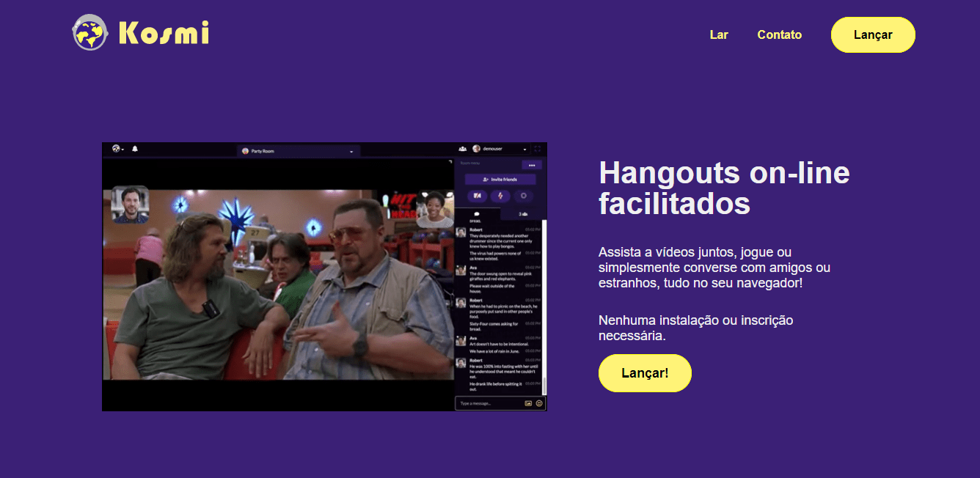The image size is (980, 478).
Task: Select the lightning bolt icon in room sidebar
Action: (500, 196)
